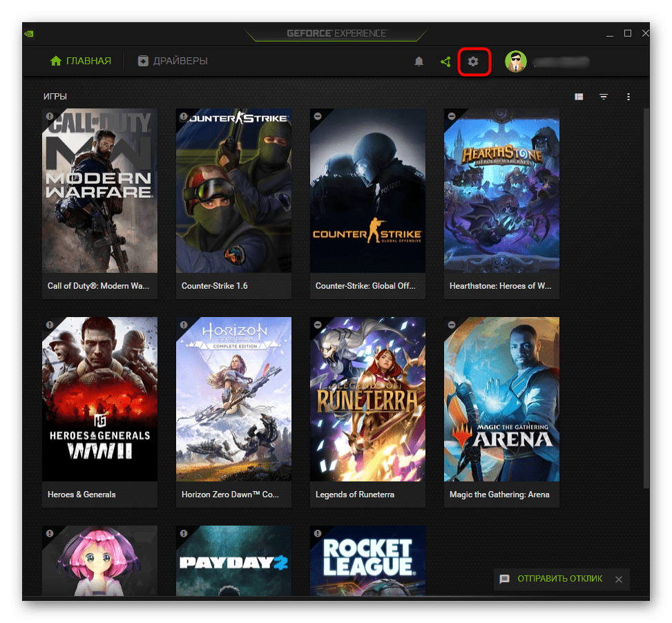Screen dimensions: 672x623
Task: Open the green share icon
Action: 445,61
